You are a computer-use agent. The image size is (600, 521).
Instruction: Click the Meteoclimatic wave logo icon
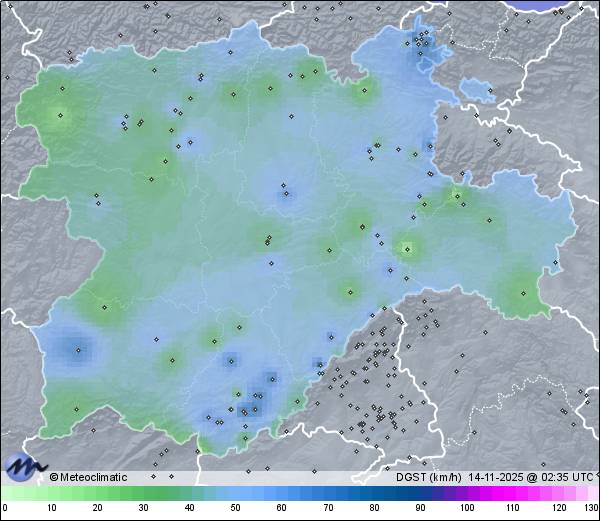click(x=25, y=466)
